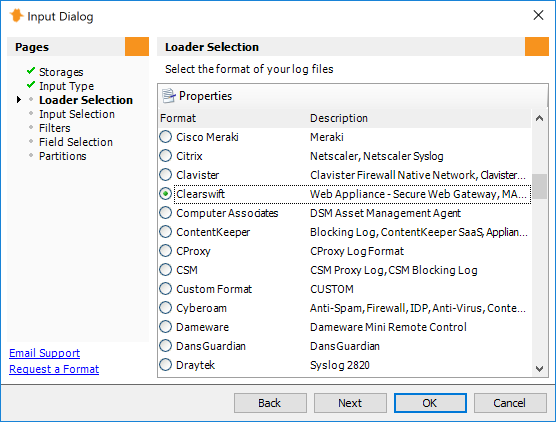Click the orange app icon in title bar
Screen dimensions: 556x422
tap(16, 16)
